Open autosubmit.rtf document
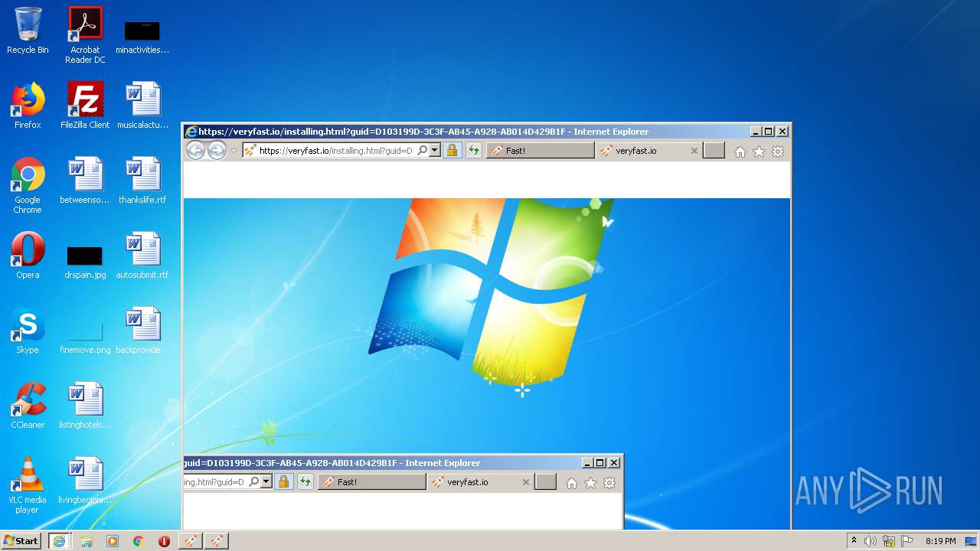The width and height of the screenshot is (980, 551). (142, 256)
